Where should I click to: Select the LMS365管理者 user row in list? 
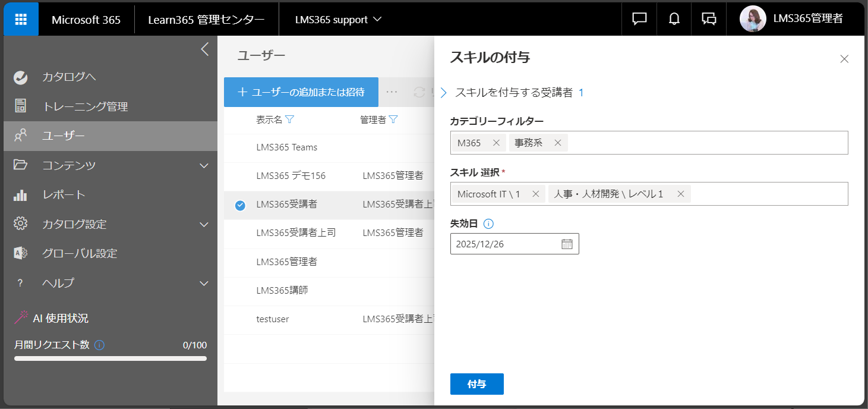pos(329,262)
